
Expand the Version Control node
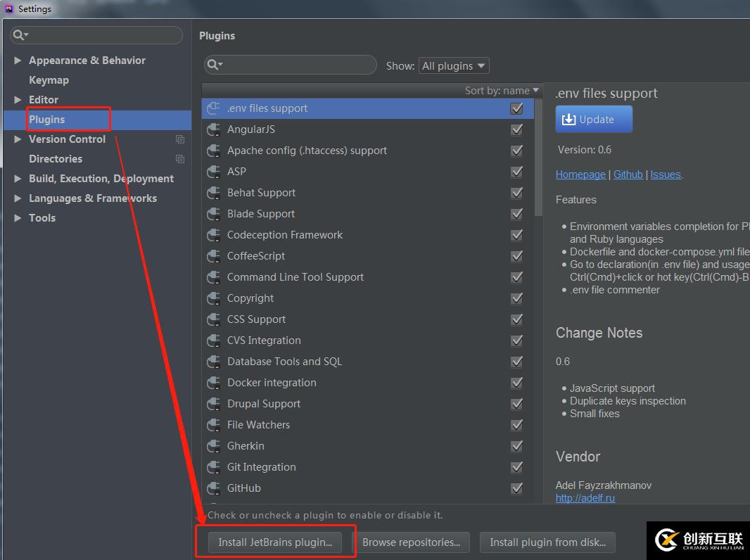pyautogui.click(x=18, y=139)
